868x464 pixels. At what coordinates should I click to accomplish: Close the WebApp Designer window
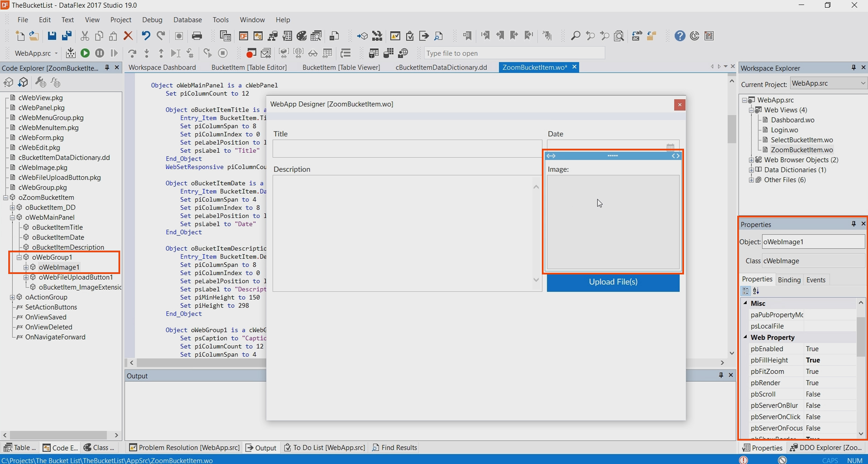tap(679, 105)
